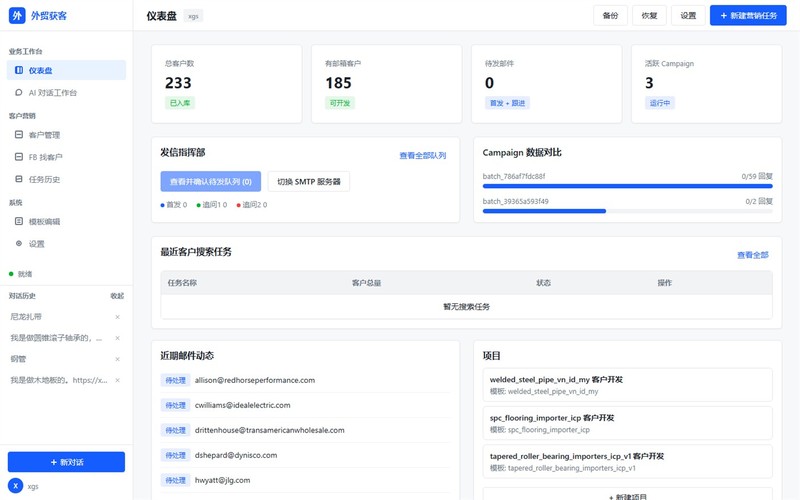Click the 状态 column header
800x500 pixels.
[x=543, y=283]
